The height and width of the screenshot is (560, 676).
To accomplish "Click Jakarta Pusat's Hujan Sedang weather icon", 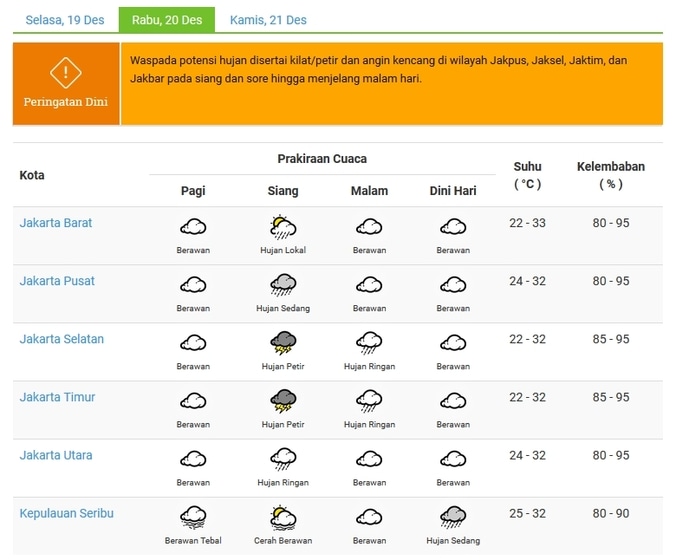I will click(283, 285).
